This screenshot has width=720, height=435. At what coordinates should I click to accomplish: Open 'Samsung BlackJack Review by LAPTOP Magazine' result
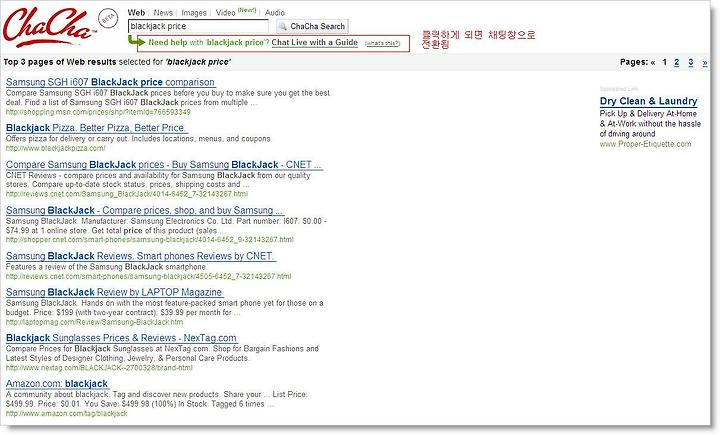(x=114, y=292)
